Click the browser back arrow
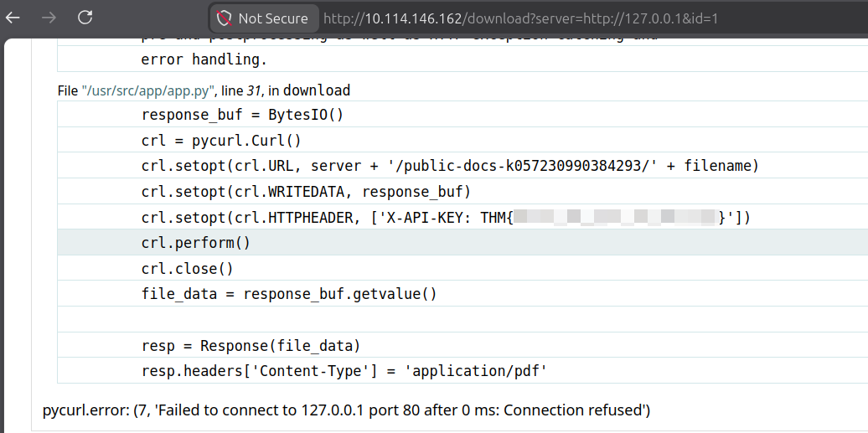 13,18
